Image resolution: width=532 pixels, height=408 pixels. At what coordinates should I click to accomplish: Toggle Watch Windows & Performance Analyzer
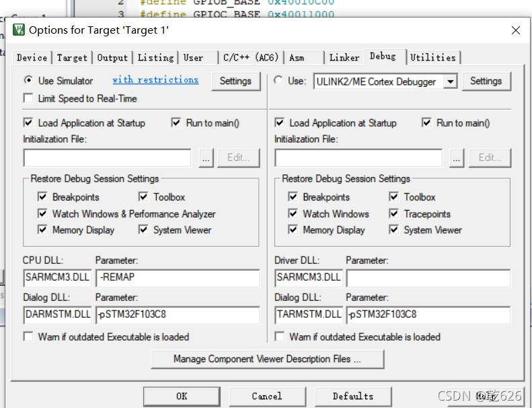[x=42, y=213]
